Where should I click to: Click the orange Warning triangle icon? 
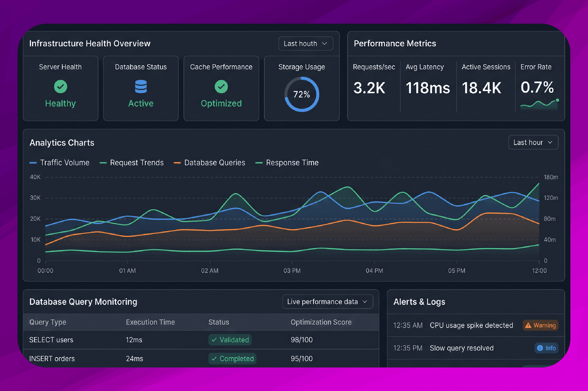pyautogui.click(x=528, y=325)
